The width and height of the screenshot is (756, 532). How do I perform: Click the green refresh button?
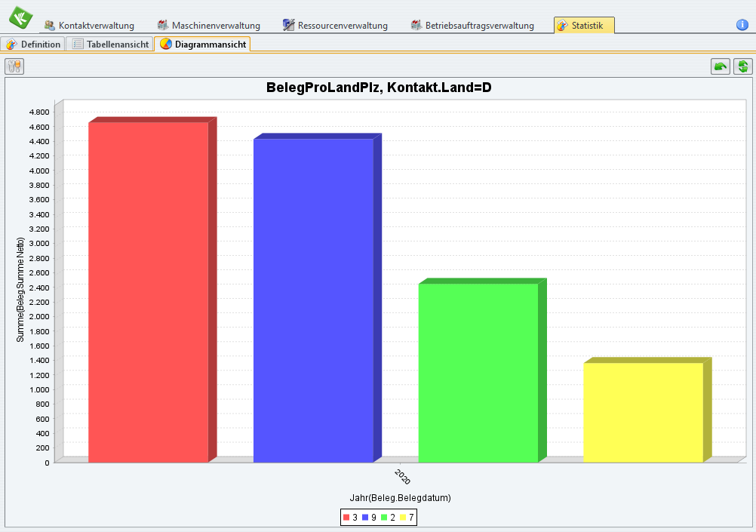coord(743,66)
